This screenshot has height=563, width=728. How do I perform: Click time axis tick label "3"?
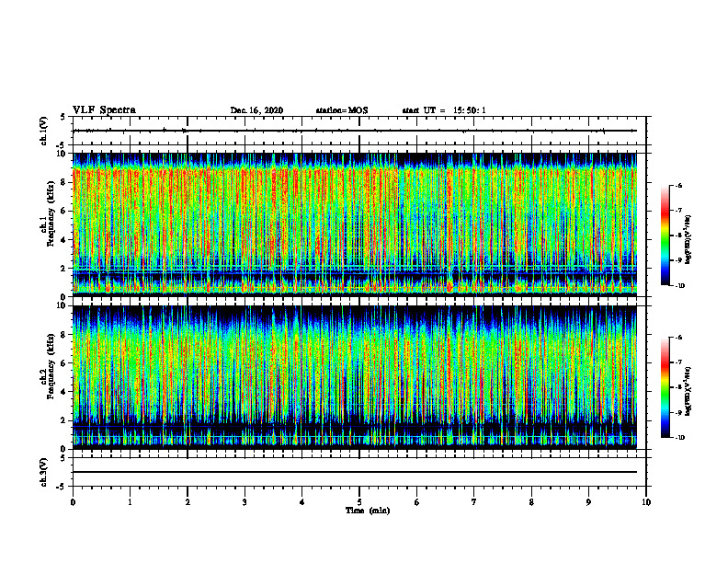click(245, 502)
